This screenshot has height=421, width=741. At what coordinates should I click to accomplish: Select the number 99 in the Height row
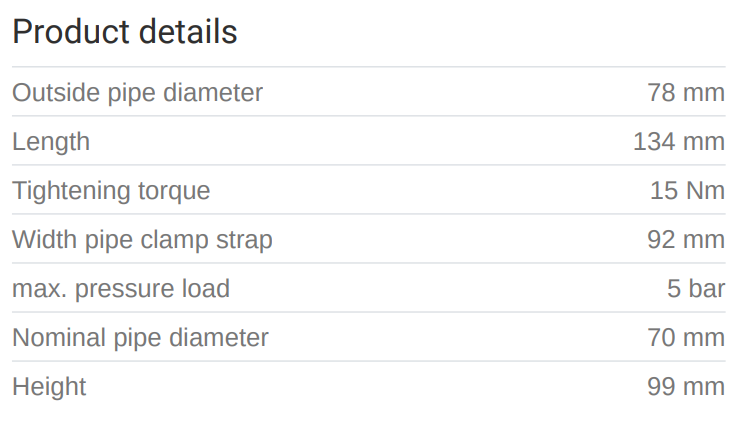coord(661,387)
